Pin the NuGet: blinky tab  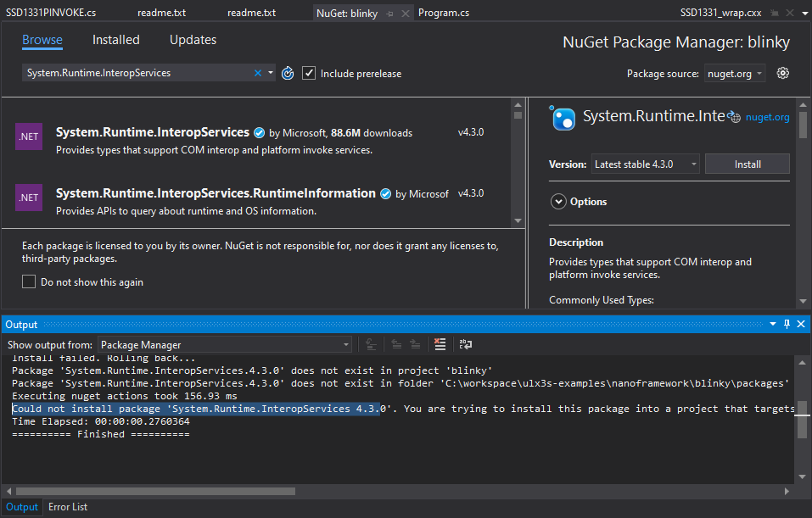(x=390, y=14)
